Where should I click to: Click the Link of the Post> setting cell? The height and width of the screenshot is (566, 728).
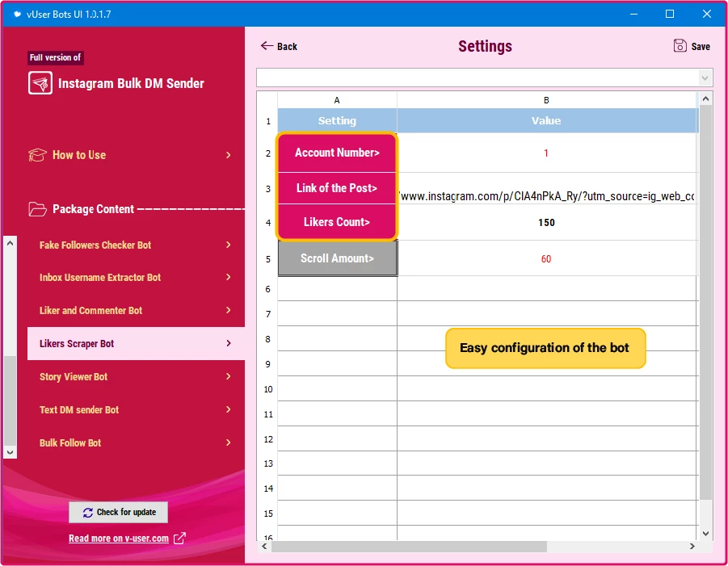(337, 188)
